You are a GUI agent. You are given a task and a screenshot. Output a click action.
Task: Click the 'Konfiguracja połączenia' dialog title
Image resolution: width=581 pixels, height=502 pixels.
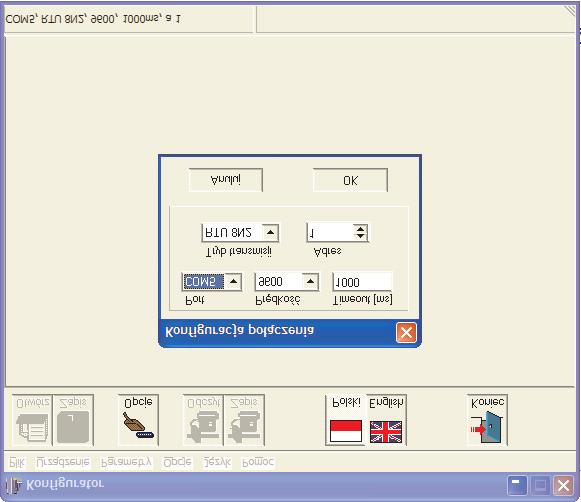(240, 330)
